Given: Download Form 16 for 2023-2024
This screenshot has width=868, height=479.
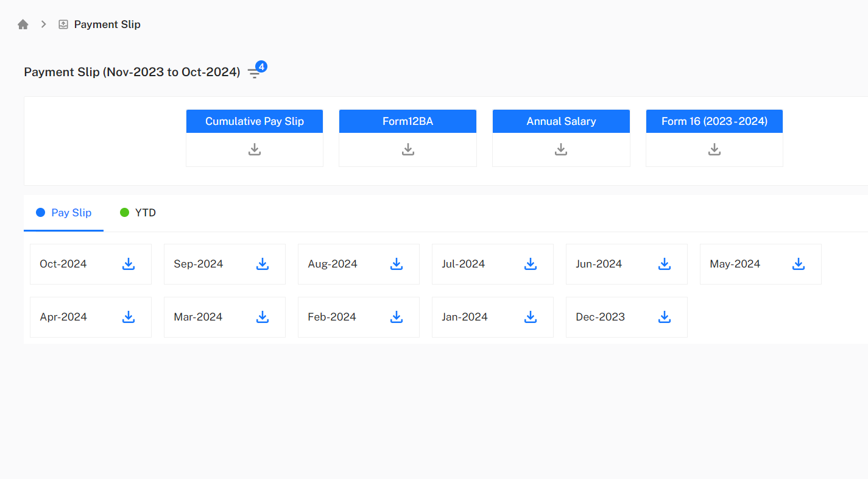Looking at the screenshot, I should pos(714,149).
